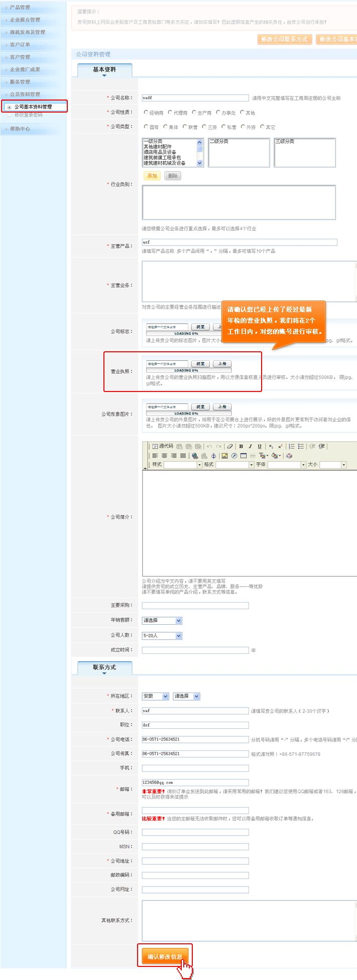Click the anchor icon in editor toolbar
Viewport: 357px width, 980px height.
tap(213, 456)
